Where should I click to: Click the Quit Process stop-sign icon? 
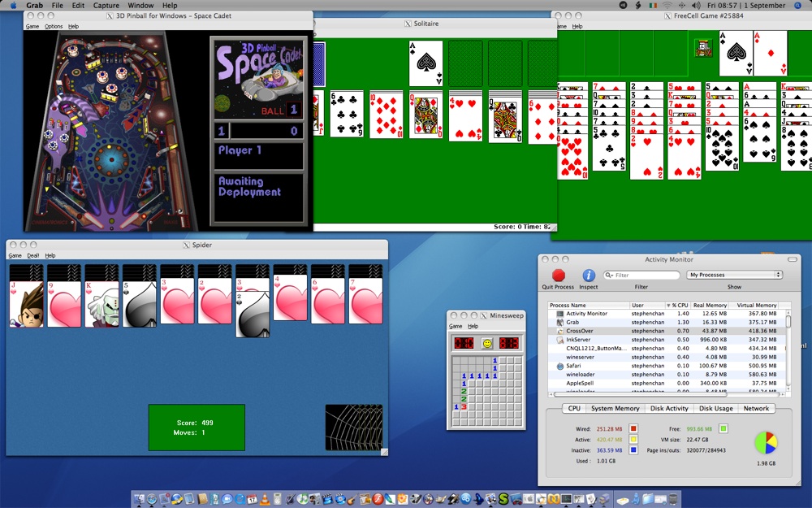[559, 275]
